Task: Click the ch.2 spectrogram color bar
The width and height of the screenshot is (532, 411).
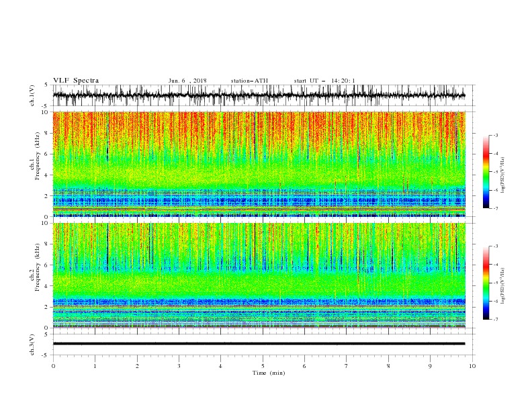Action: pos(486,283)
